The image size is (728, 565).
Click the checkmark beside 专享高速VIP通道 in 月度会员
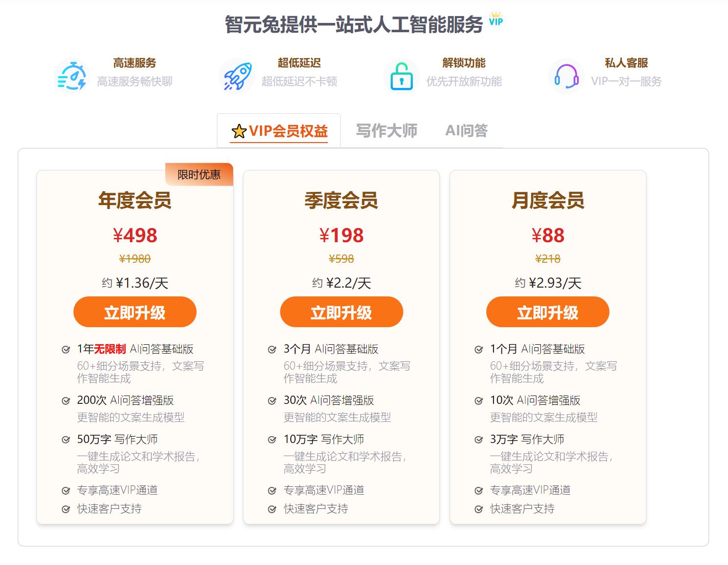pyautogui.click(x=479, y=491)
